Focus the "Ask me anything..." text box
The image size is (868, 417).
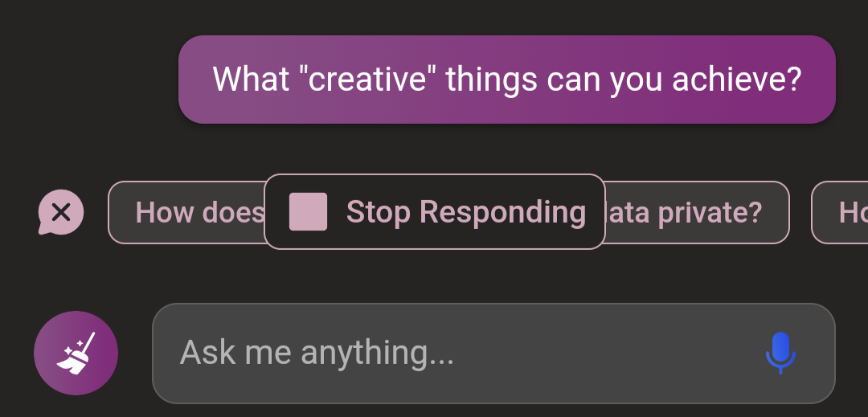[x=493, y=353]
